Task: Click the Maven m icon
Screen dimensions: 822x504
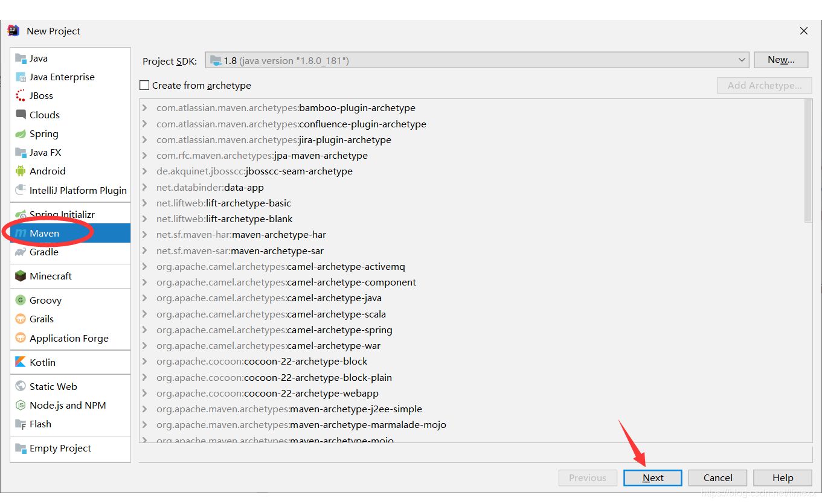Action: (21, 234)
